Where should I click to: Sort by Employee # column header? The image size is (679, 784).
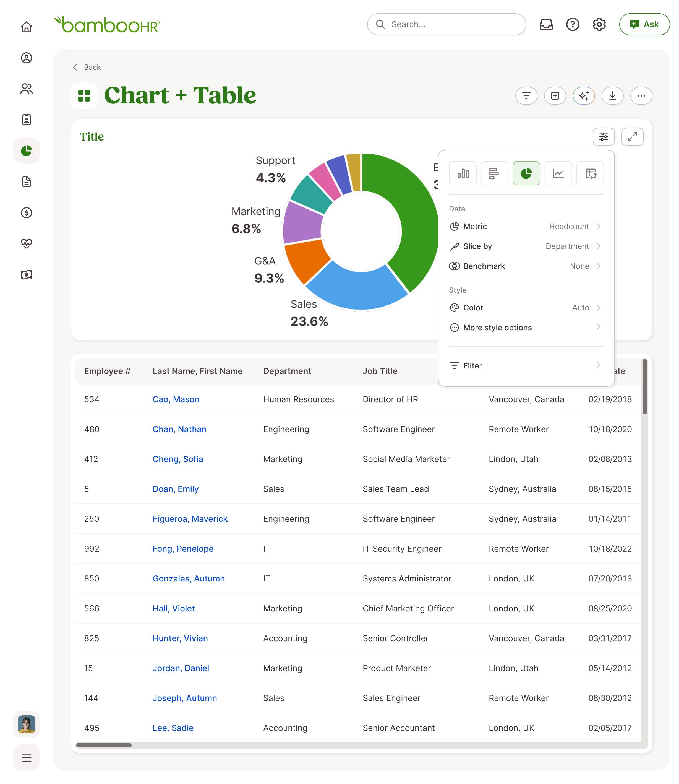click(x=107, y=371)
